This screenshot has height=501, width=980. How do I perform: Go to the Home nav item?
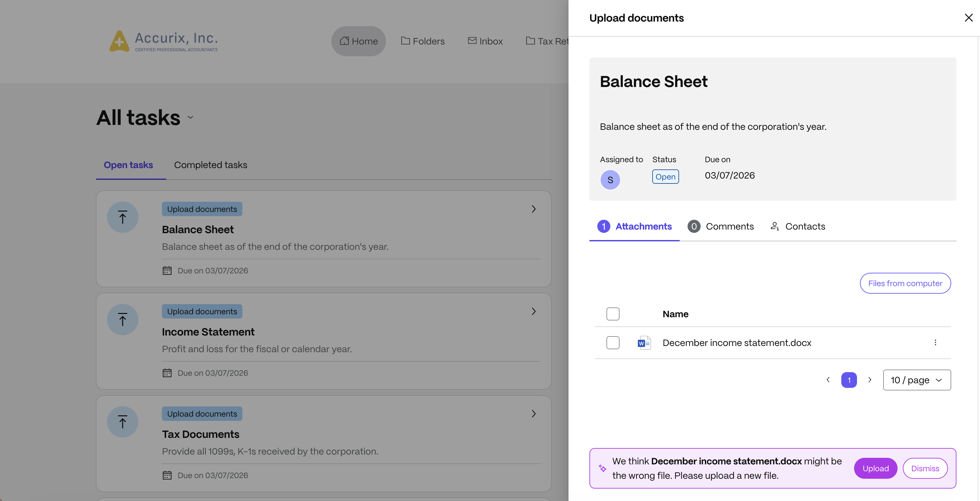coord(359,41)
